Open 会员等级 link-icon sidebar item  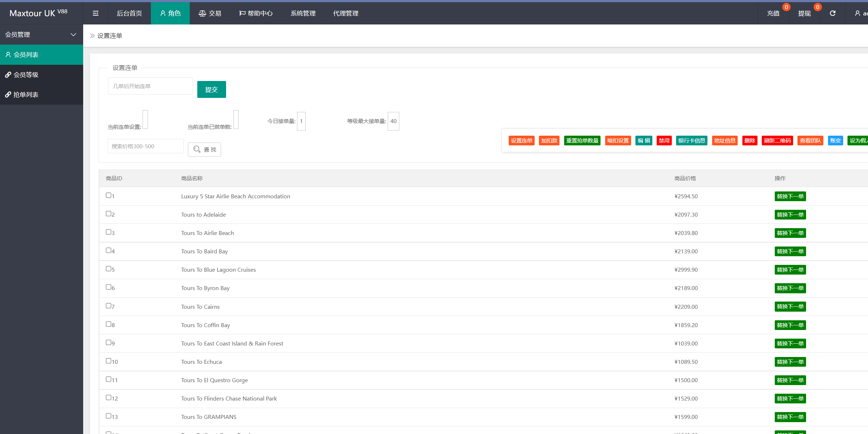[26, 75]
